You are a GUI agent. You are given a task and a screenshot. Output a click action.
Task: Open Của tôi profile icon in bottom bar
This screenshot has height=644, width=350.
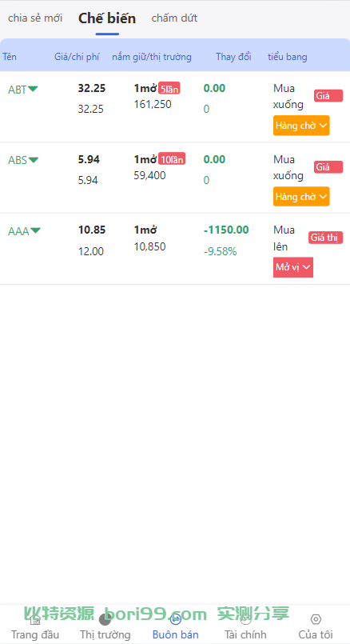click(316, 620)
